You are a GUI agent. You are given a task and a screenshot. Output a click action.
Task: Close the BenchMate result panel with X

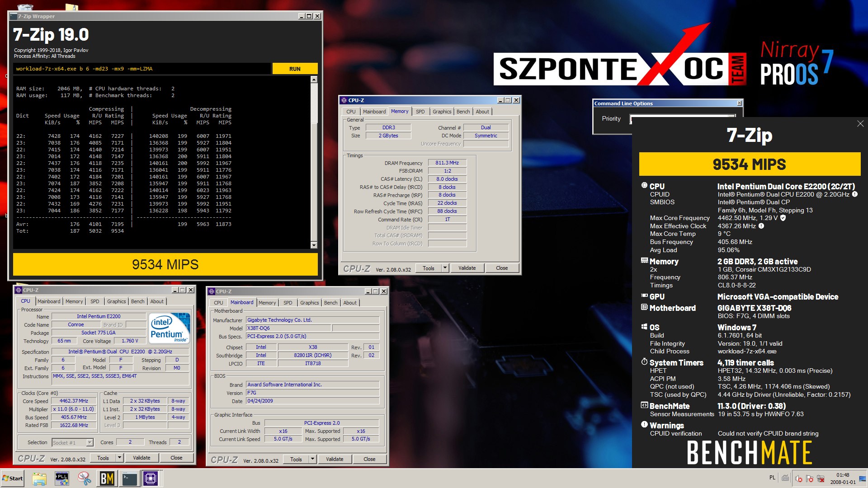(x=860, y=124)
